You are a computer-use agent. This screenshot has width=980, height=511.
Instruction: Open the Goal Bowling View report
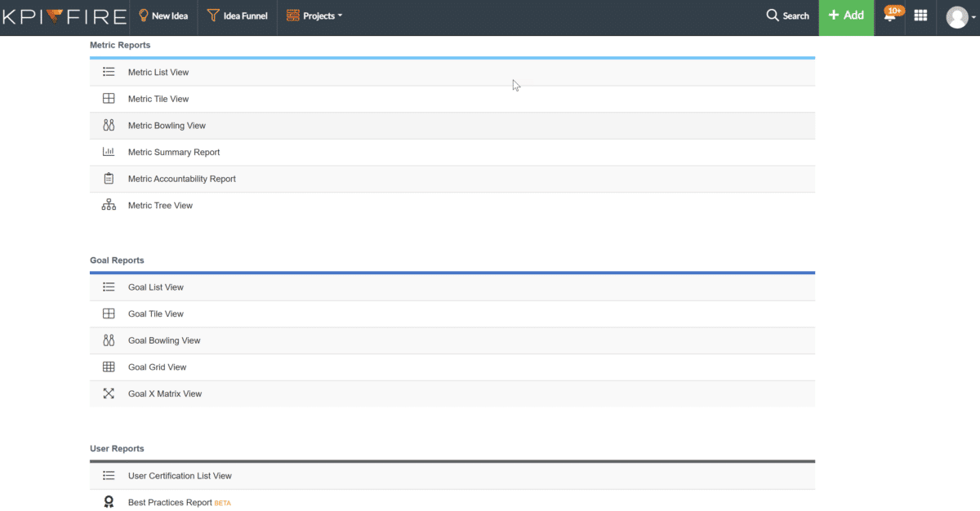coord(164,340)
